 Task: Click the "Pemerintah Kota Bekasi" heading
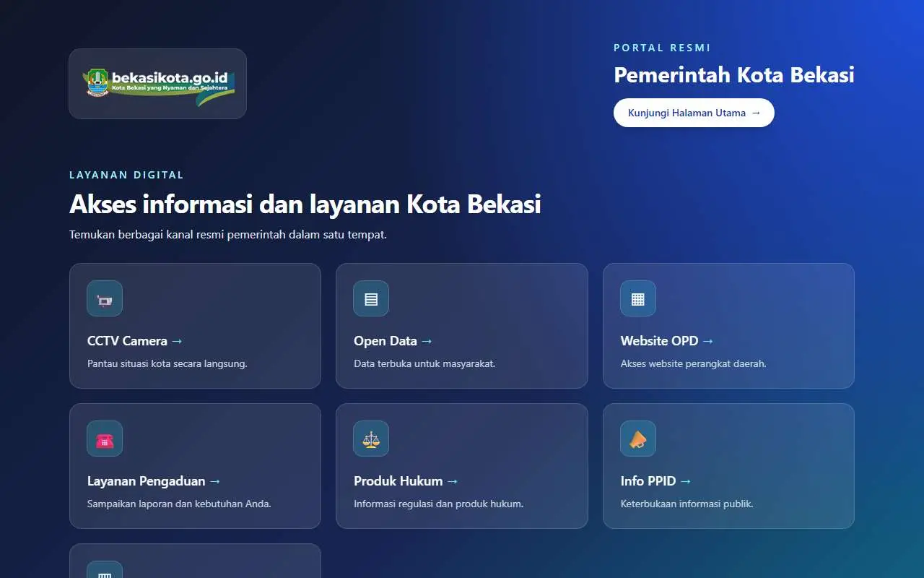pos(734,75)
